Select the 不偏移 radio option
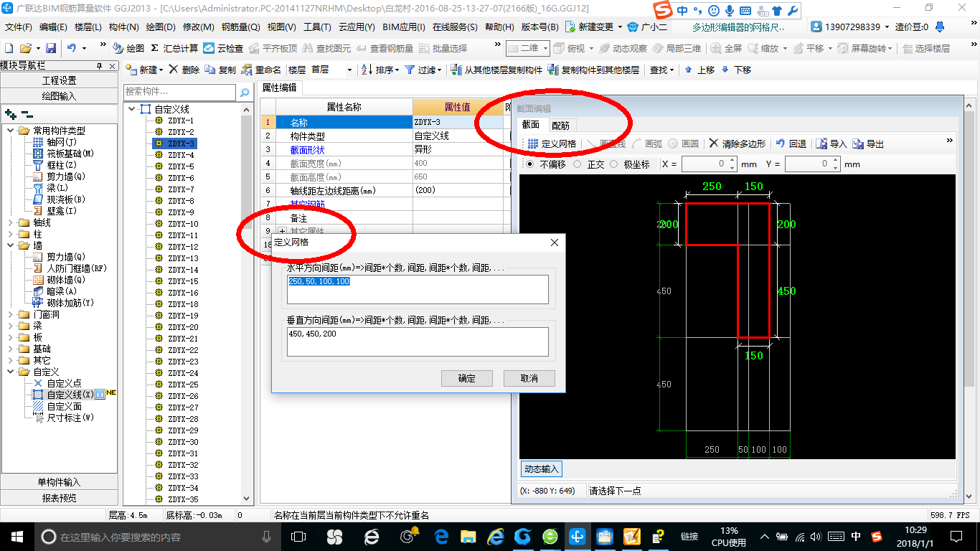 (546, 164)
